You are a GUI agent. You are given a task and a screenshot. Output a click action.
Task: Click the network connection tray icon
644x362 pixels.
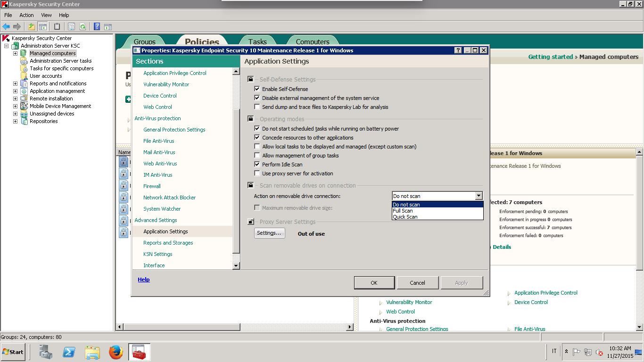pos(588,352)
